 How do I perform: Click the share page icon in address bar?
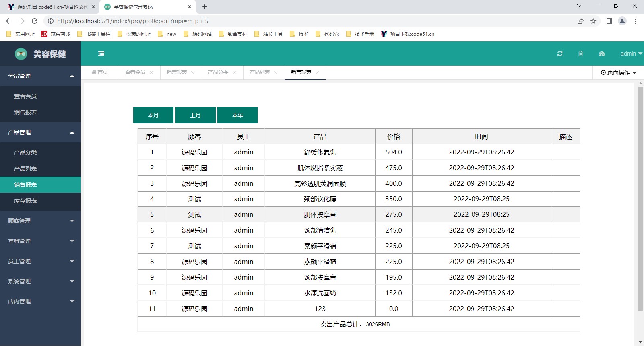pos(580,21)
